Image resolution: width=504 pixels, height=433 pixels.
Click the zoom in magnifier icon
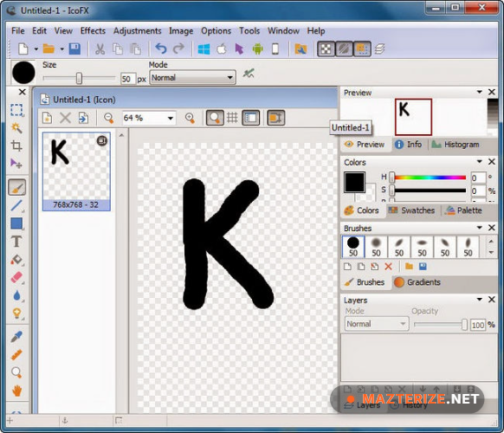[x=190, y=118]
